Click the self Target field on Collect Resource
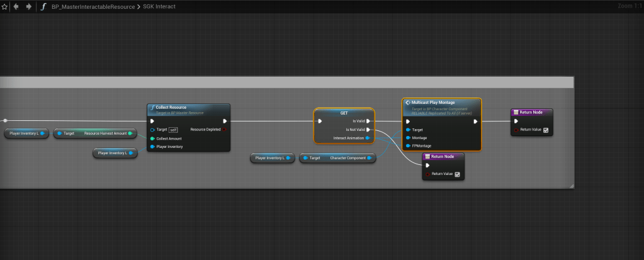The height and width of the screenshot is (260, 644). (x=173, y=130)
